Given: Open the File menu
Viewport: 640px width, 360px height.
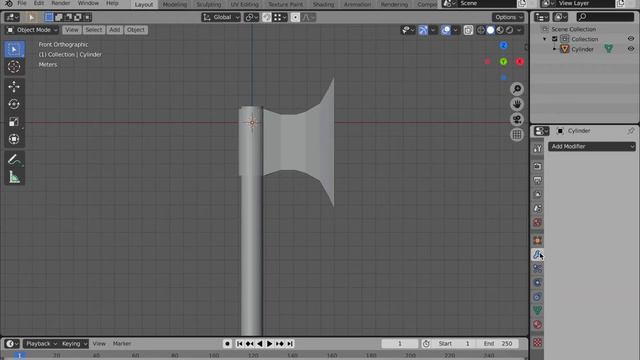Looking at the screenshot, I should (22, 3).
